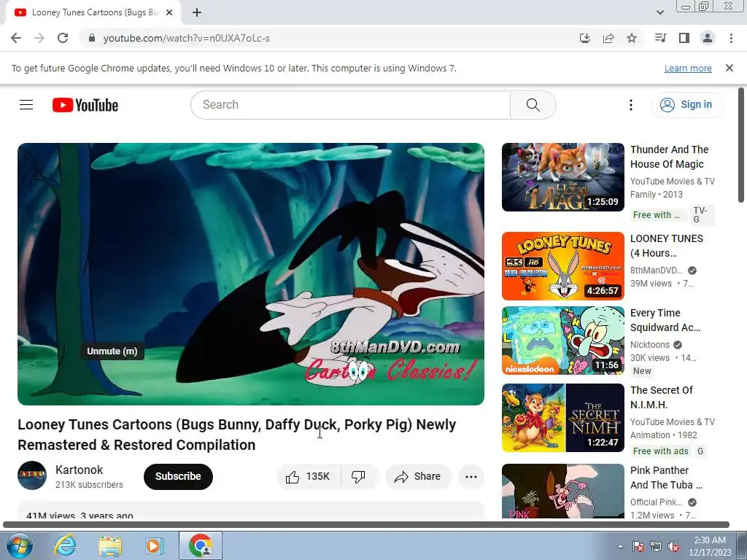
Task: Toggle Chrome side panel
Action: click(684, 38)
